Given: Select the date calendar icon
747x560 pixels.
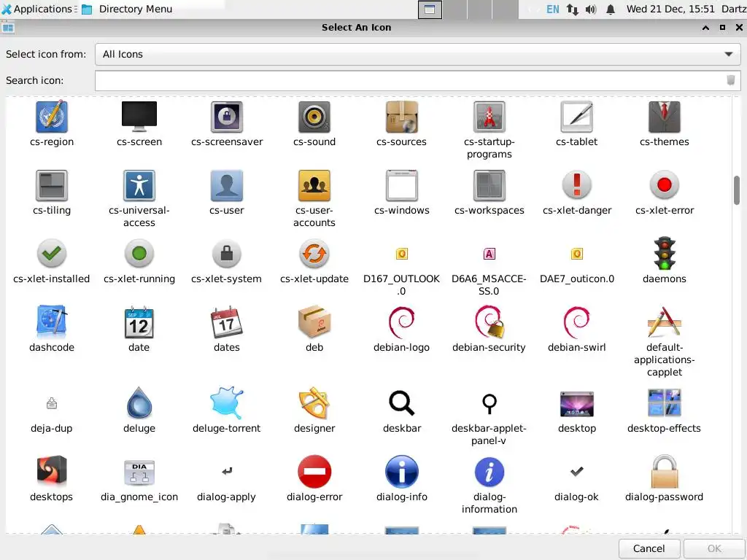Looking at the screenshot, I should pos(139,322).
